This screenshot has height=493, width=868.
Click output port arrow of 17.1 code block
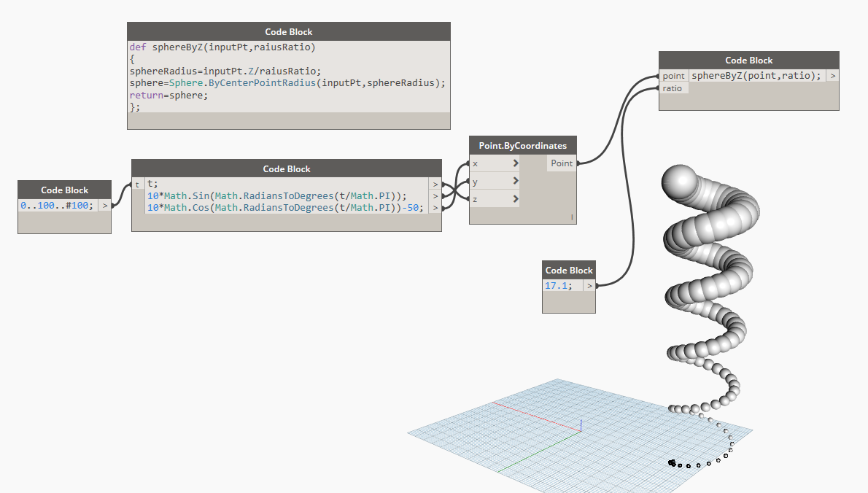click(589, 285)
